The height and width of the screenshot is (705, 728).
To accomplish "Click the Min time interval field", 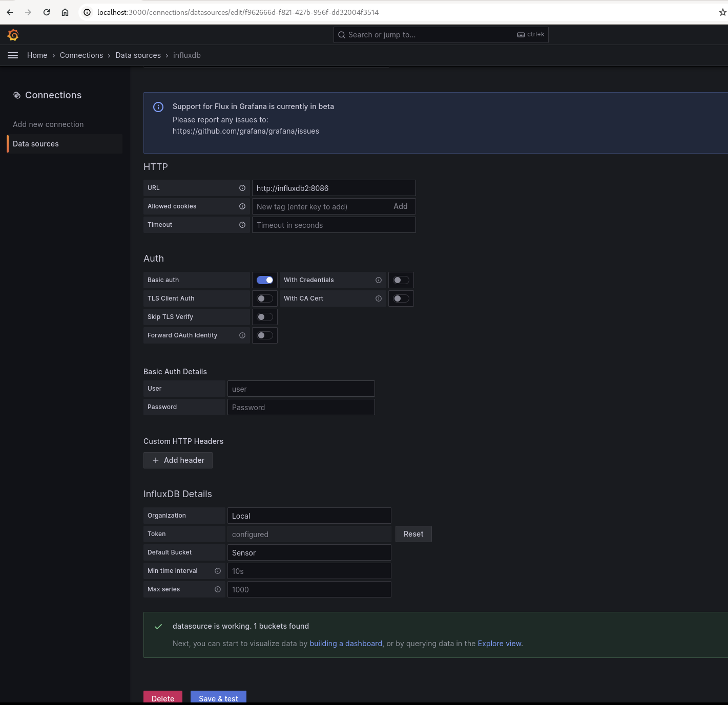I will click(x=309, y=571).
